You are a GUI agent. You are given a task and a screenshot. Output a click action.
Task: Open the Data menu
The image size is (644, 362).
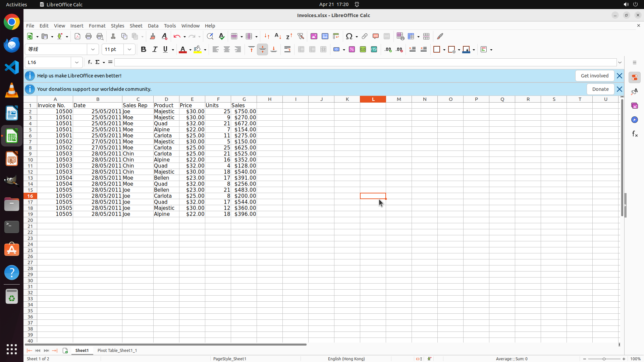click(x=153, y=26)
